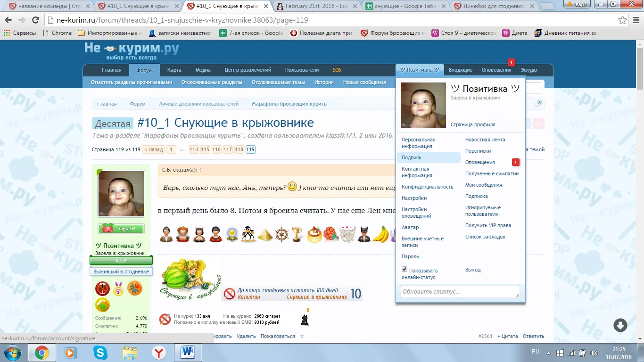Click the Ответить reply link
The width and height of the screenshot is (644, 362).
coord(533,336)
